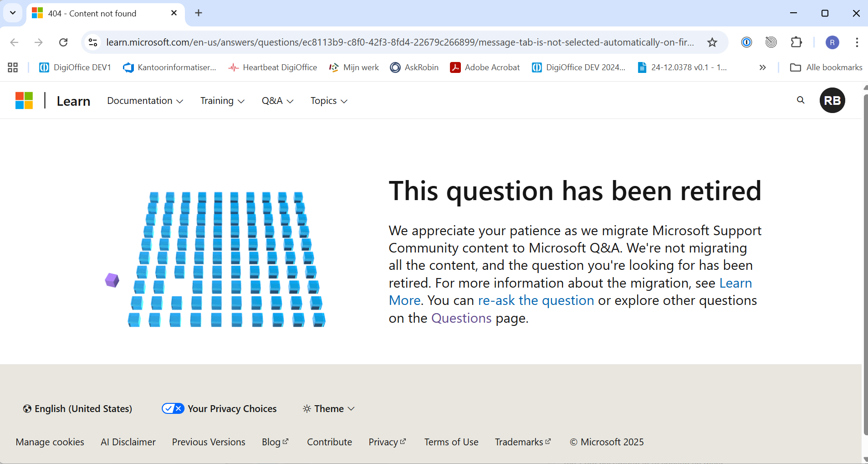868x464 pixels.
Task: Go to the Learn home link
Action: (73, 101)
